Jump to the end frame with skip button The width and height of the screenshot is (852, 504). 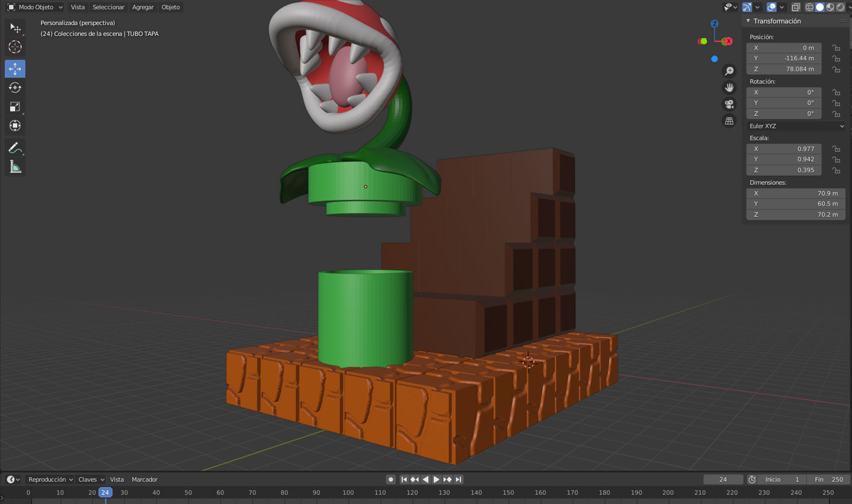coord(458,480)
